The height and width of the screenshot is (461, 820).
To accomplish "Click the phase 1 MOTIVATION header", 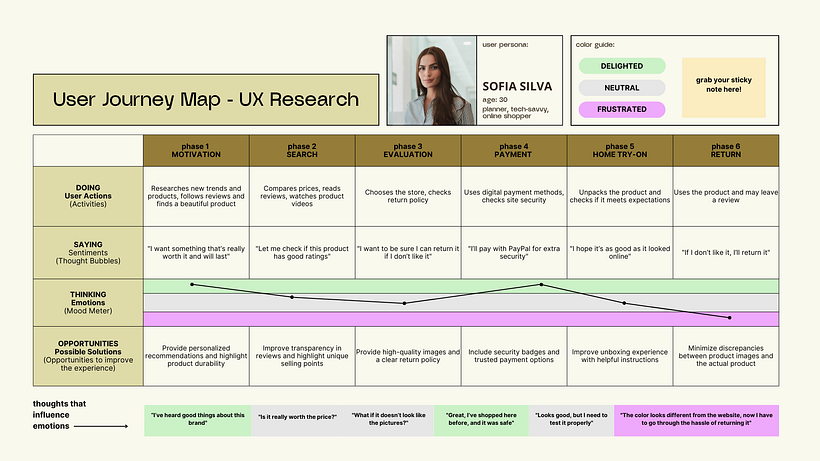I will [196, 151].
